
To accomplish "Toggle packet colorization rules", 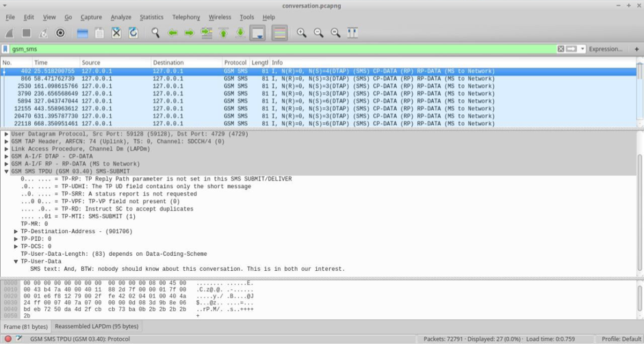I will click(x=279, y=34).
